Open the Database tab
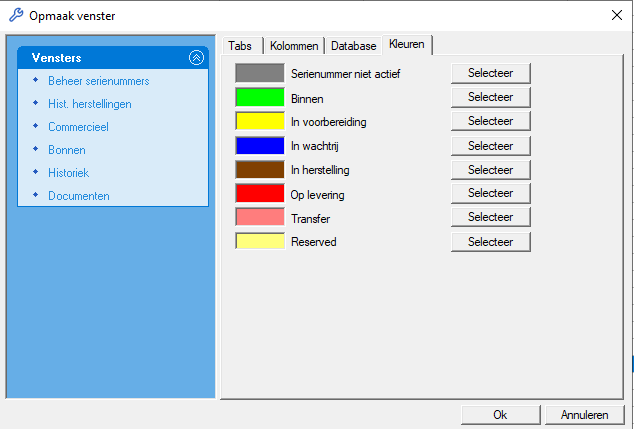Image resolution: width=634 pixels, height=429 pixels. coord(354,46)
